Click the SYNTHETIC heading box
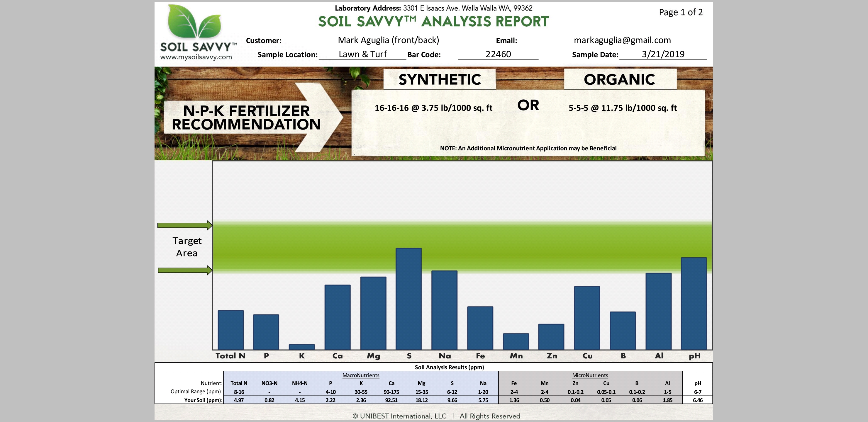868x422 pixels. pos(439,79)
